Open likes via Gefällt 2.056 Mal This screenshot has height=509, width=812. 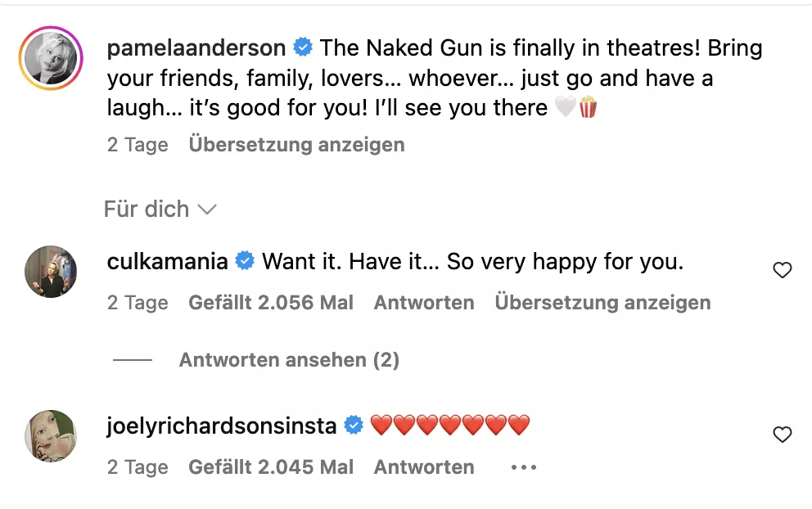point(272,302)
